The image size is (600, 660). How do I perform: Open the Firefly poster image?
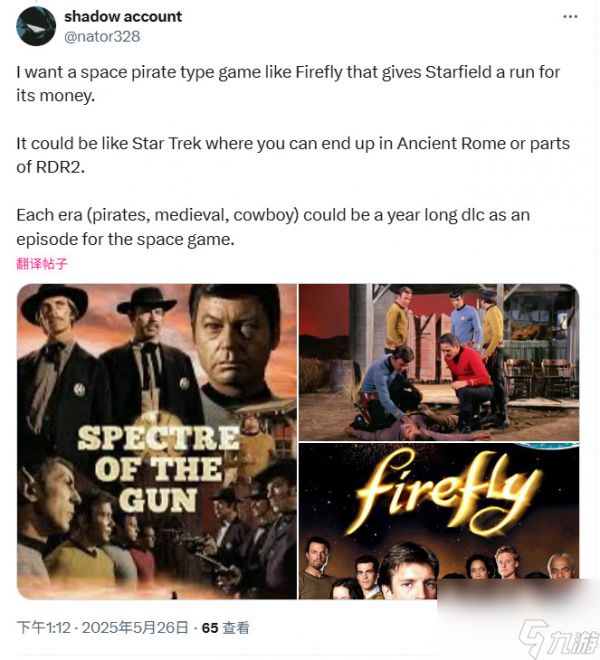click(439, 521)
